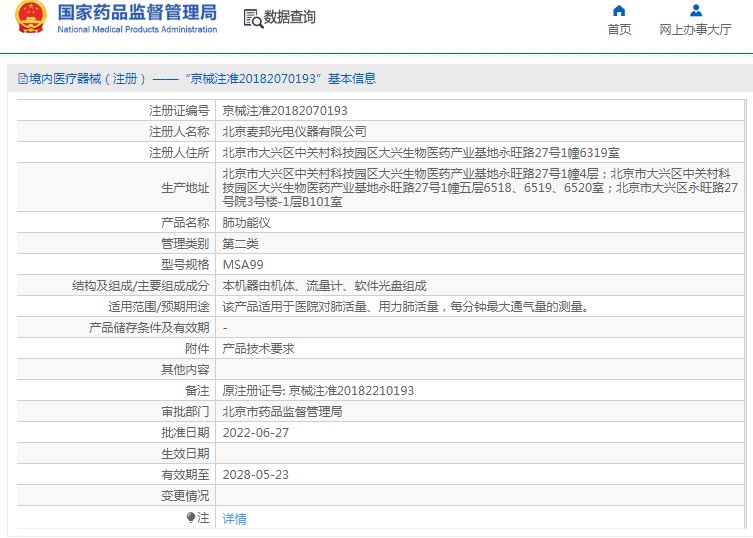
Task: Click the national emblem logo
Action: coord(31,17)
